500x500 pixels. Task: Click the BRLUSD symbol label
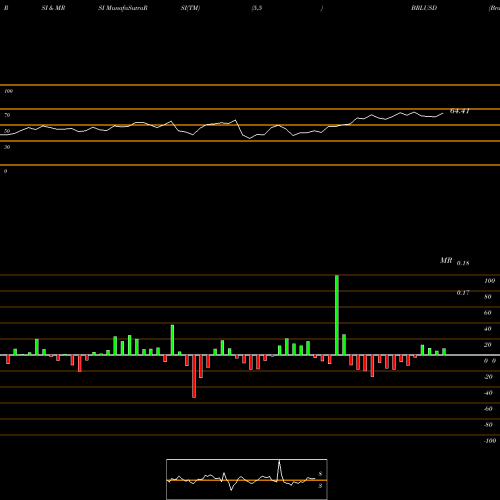pyautogui.click(x=424, y=8)
